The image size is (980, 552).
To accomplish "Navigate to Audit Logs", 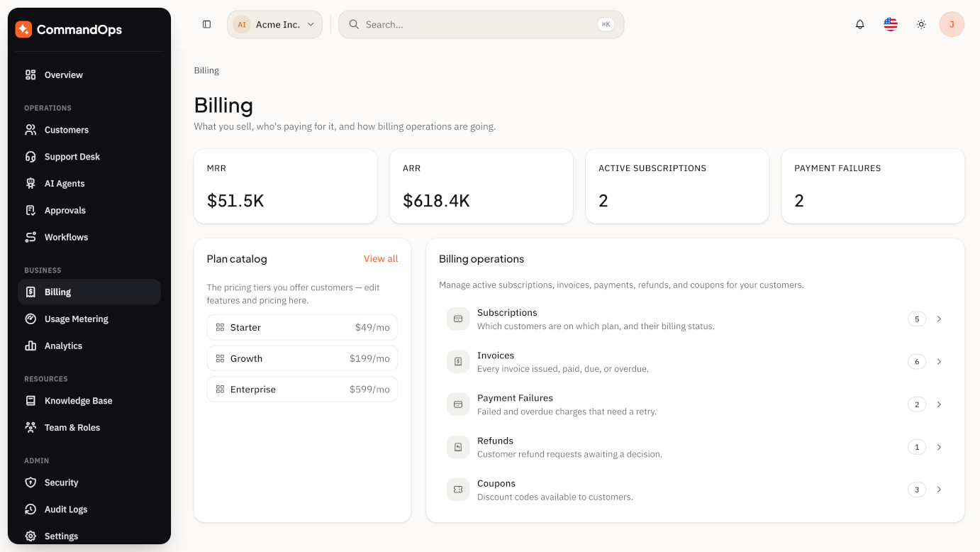I will click(89, 509).
